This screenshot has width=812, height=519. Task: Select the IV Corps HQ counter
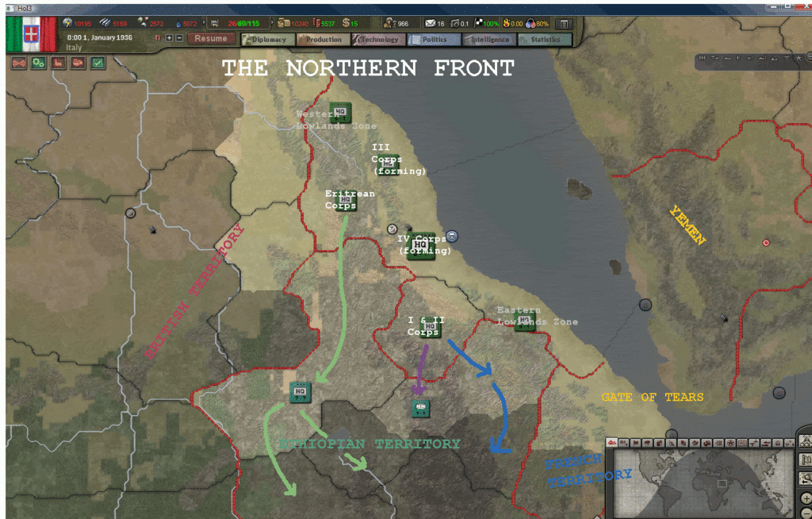(x=420, y=246)
